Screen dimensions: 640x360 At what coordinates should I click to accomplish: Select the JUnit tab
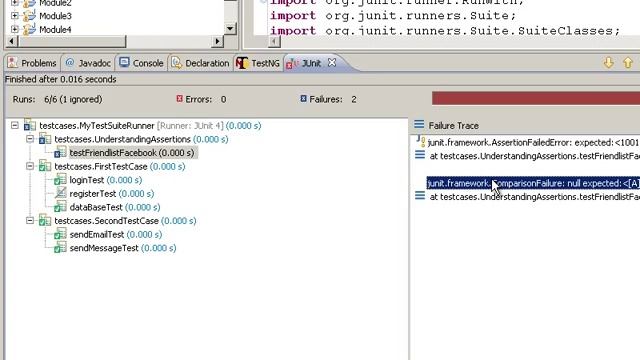pyautogui.click(x=311, y=63)
